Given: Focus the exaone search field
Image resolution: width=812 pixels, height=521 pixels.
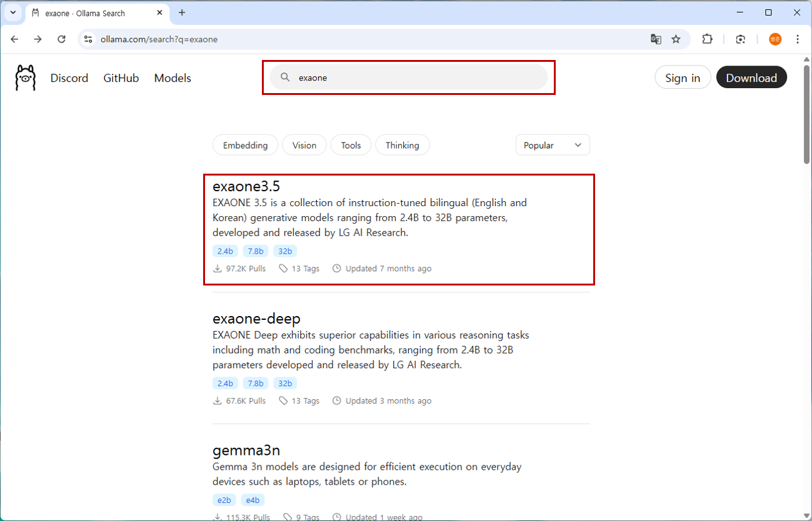Looking at the screenshot, I should (408, 77).
